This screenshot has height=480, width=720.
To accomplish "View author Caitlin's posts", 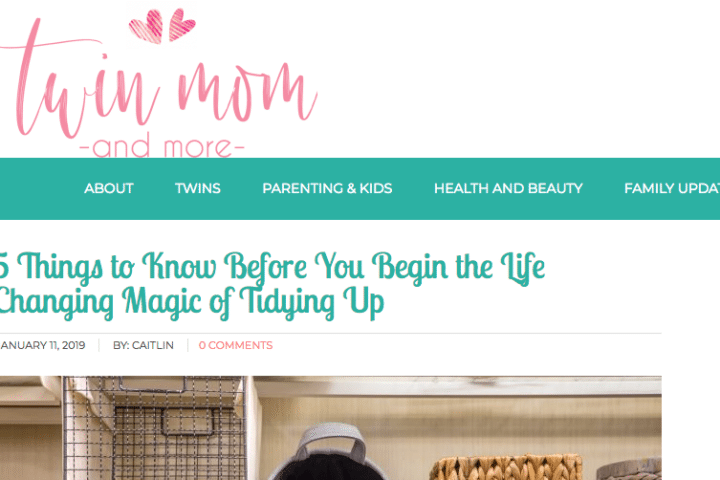I will pos(143,345).
